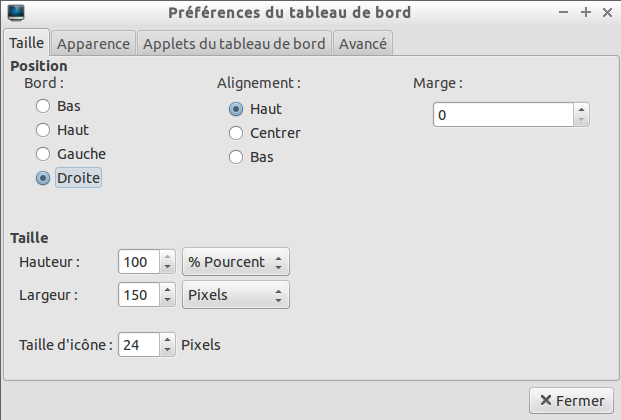Click the Taille d'icône value field
The image size is (621, 420).
click(137, 345)
